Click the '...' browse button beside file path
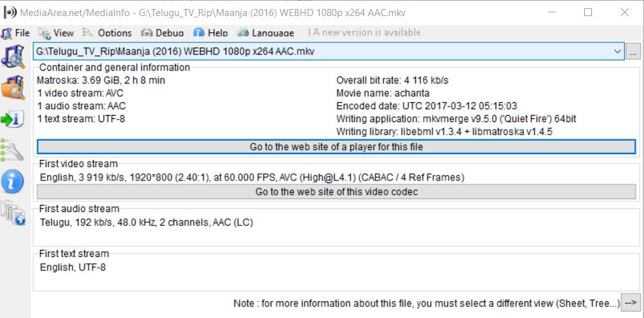Viewport: 644px width, 318px height. (633, 51)
